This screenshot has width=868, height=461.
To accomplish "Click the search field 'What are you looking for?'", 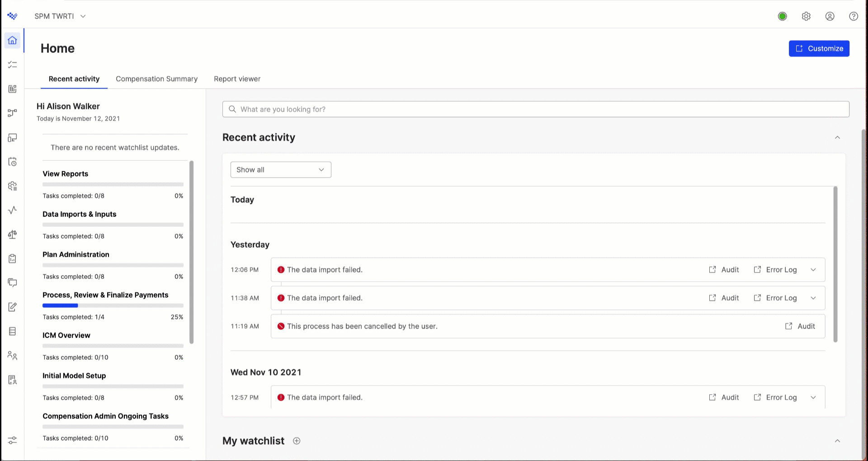I will coord(535,109).
